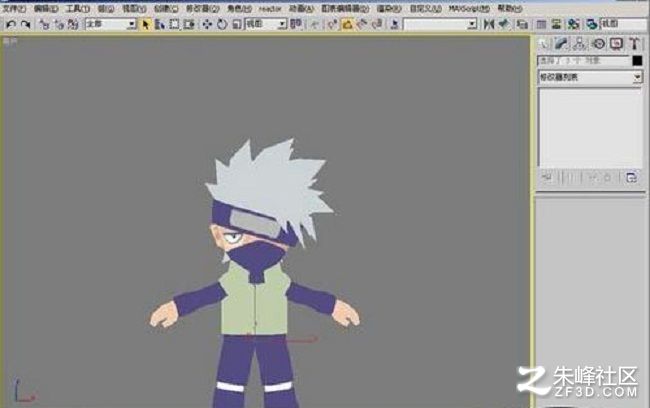The height and width of the screenshot is (408, 650).
Task: Activate the Select Object arrow tool
Action: pyautogui.click(x=145, y=24)
